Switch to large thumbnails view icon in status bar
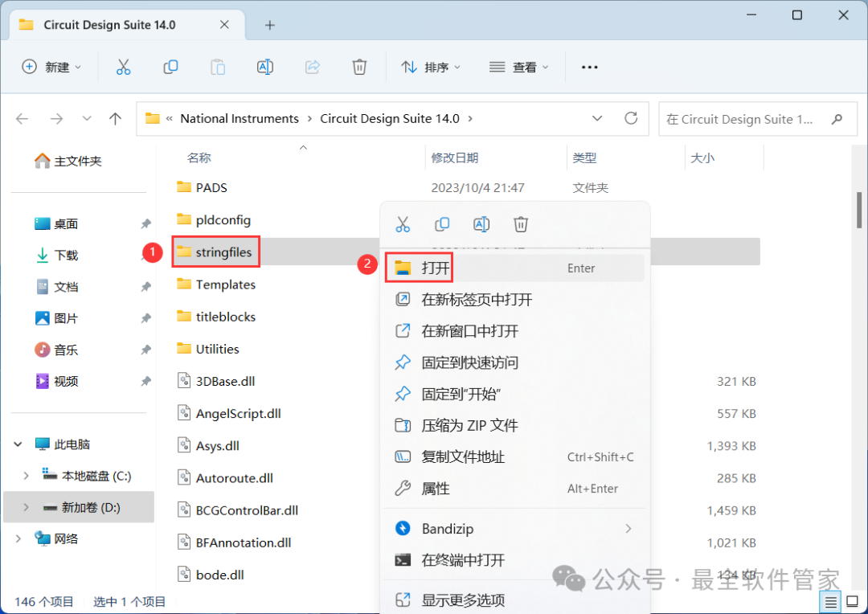Viewport: 868px width, 614px height. tap(850, 601)
